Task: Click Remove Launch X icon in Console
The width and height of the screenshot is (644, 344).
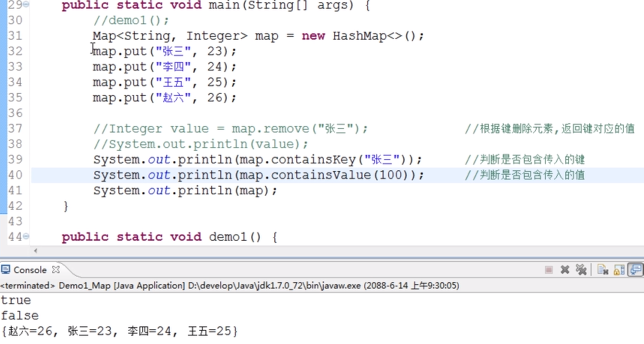Action: (x=565, y=270)
